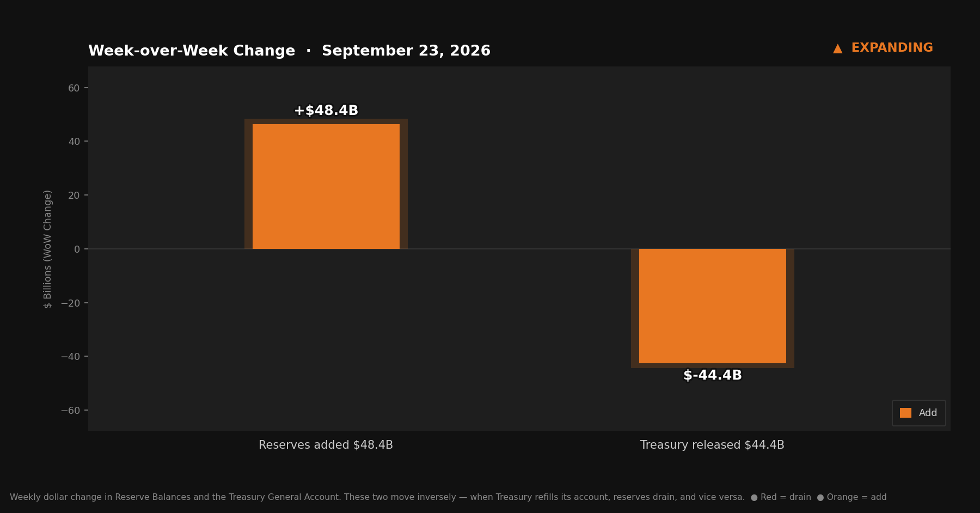Click the orange Add legend swatch
The height and width of the screenshot is (513, 980).
click(x=905, y=413)
